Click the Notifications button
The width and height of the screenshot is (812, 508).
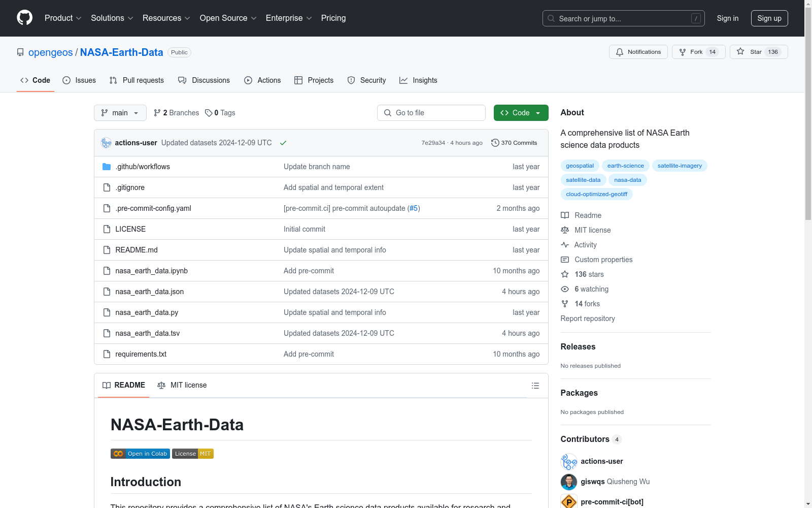pyautogui.click(x=638, y=52)
